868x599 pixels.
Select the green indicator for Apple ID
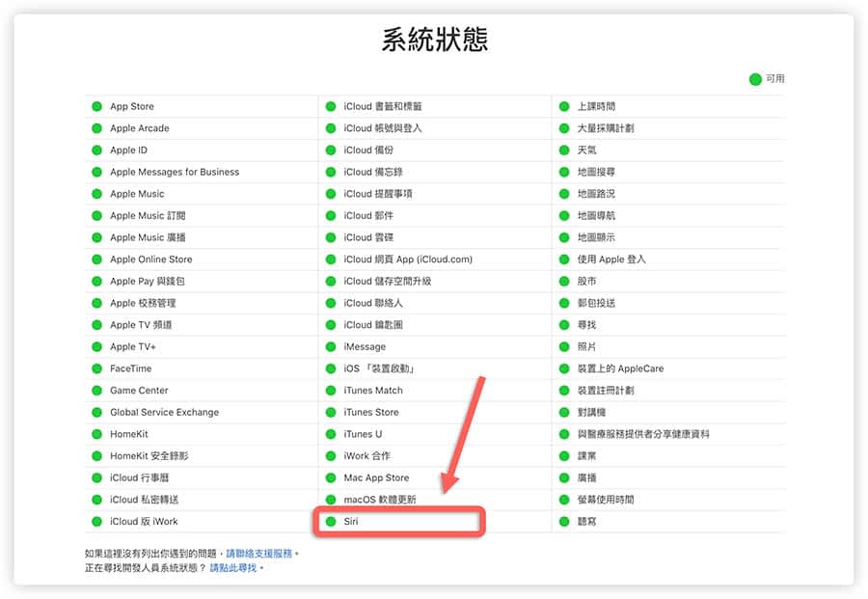click(x=96, y=150)
